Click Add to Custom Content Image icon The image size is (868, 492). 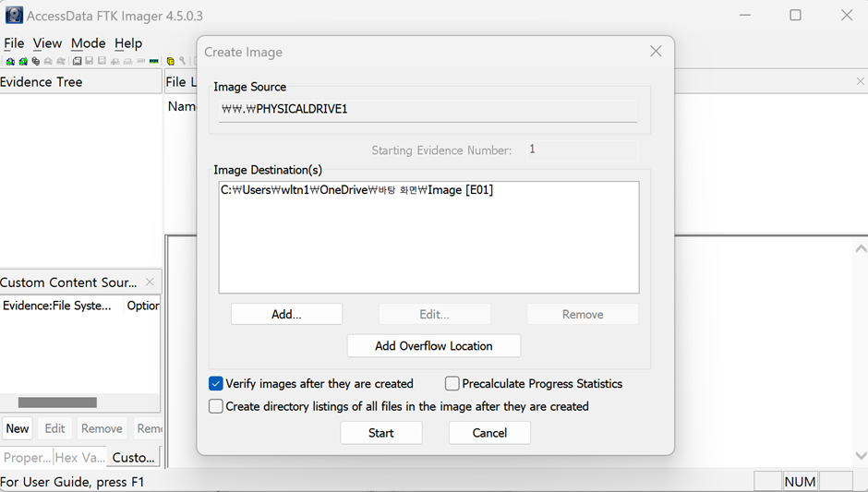coord(115,62)
